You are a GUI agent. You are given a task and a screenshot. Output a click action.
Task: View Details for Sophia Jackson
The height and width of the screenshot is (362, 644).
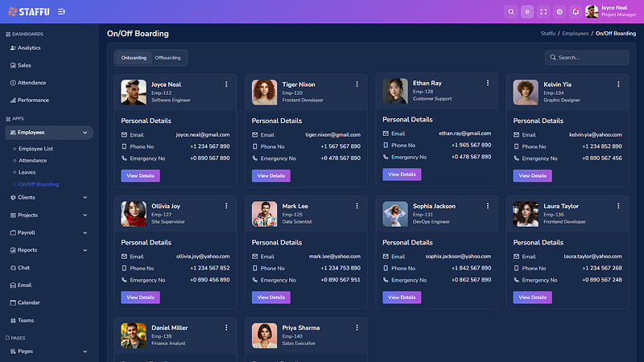point(402,298)
